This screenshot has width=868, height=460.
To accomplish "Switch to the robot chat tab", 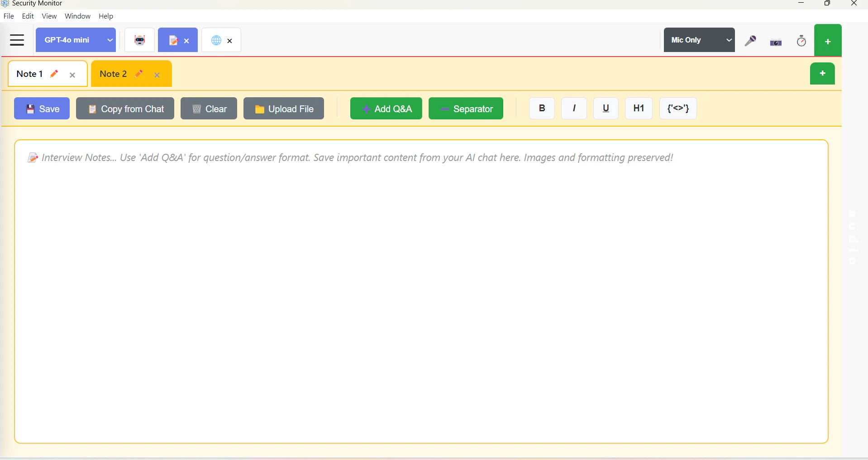I will pos(139,40).
